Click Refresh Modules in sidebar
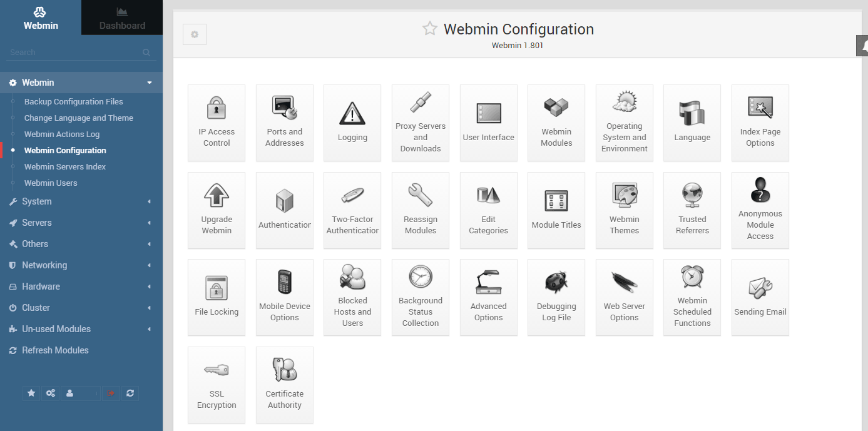The image size is (868, 431). (x=81, y=350)
